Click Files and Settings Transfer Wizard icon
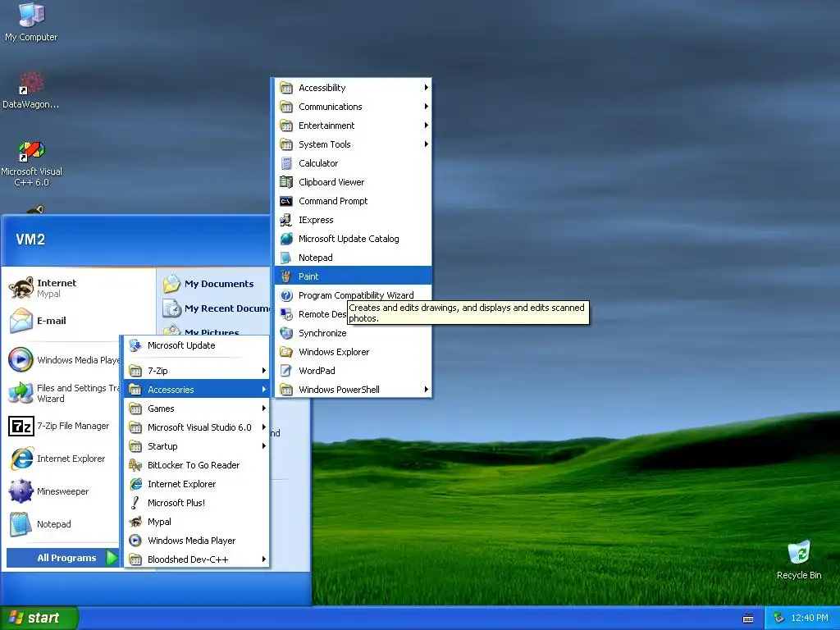Viewport: 840px width, 630px height. [x=21, y=393]
